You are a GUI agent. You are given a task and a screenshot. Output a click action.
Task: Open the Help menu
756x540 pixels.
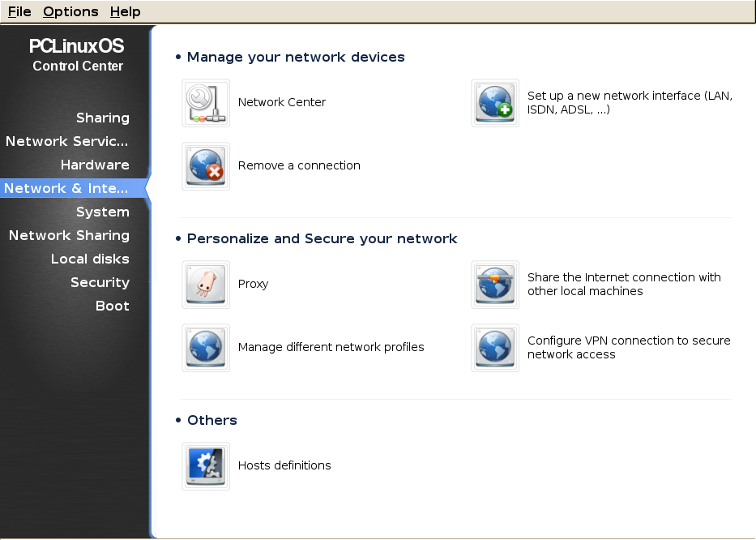click(126, 11)
